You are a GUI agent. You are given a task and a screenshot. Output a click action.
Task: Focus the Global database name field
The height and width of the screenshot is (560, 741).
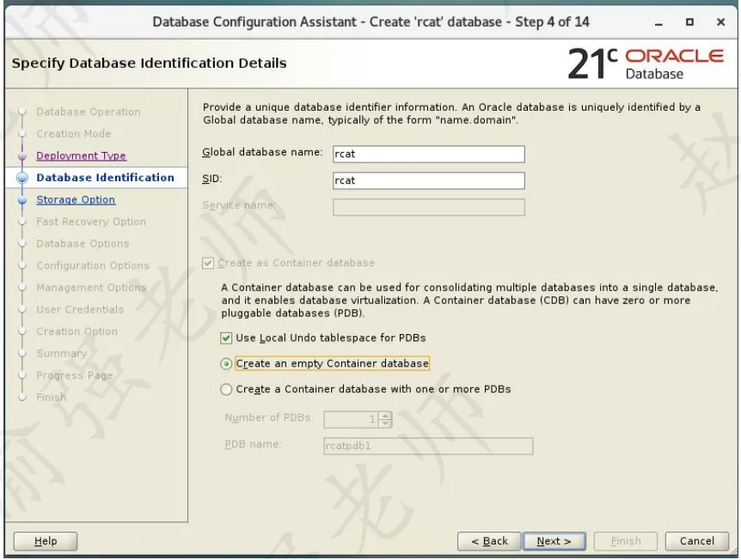(x=429, y=154)
